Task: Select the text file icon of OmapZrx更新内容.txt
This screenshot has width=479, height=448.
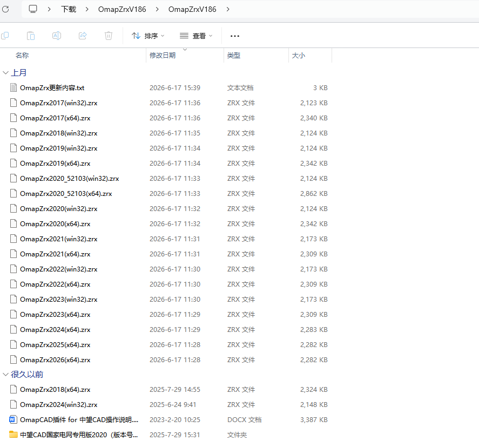Action: 13,87
